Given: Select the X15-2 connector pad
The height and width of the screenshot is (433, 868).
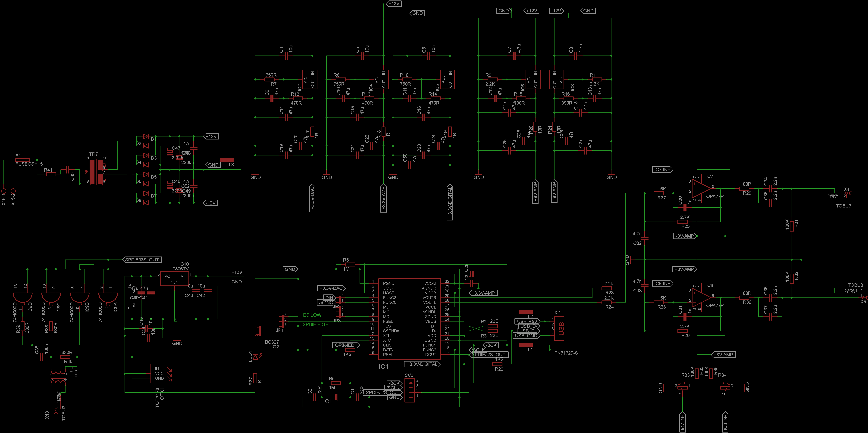Looking at the screenshot, I should coord(13,191).
